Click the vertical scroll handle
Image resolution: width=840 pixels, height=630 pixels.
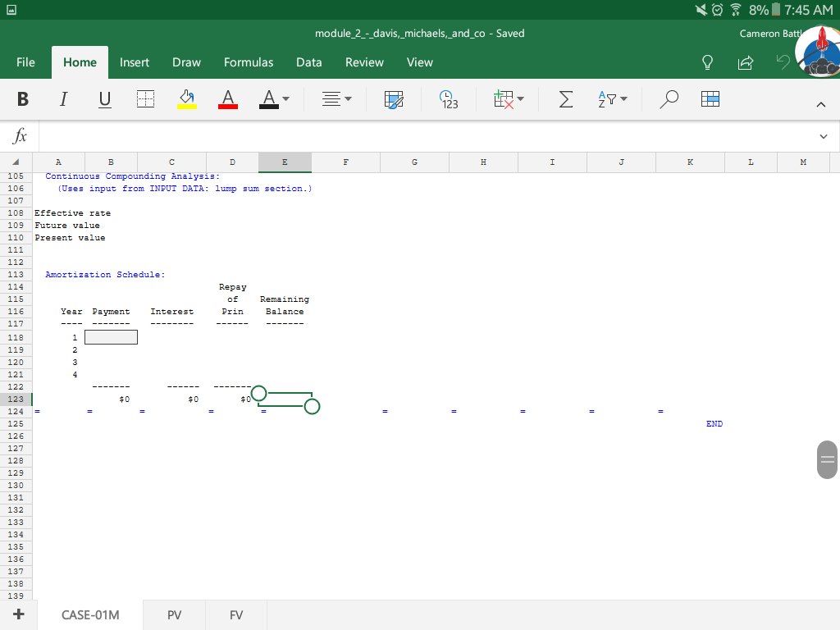pyautogui.click(x=827, y=459)
